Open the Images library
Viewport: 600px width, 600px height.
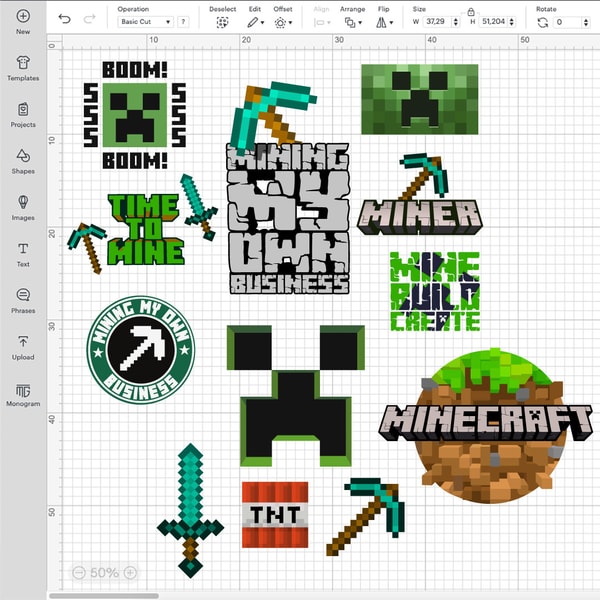[x=23, y=208]
